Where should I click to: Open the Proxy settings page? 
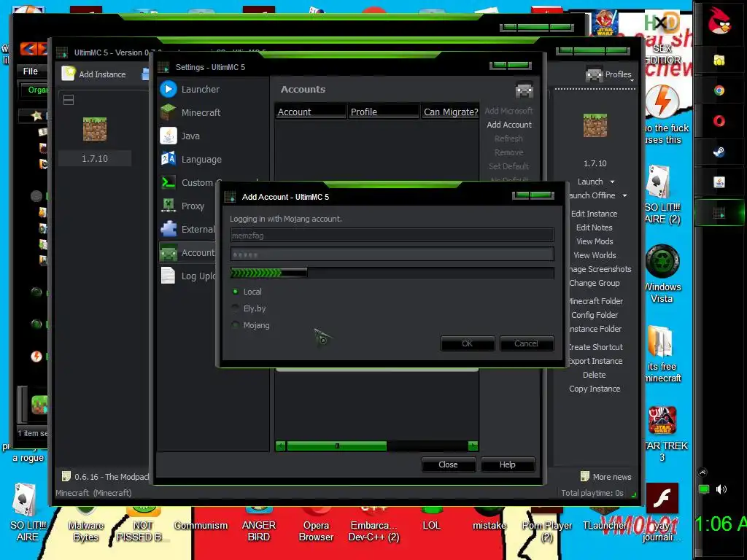pos(193,206)
